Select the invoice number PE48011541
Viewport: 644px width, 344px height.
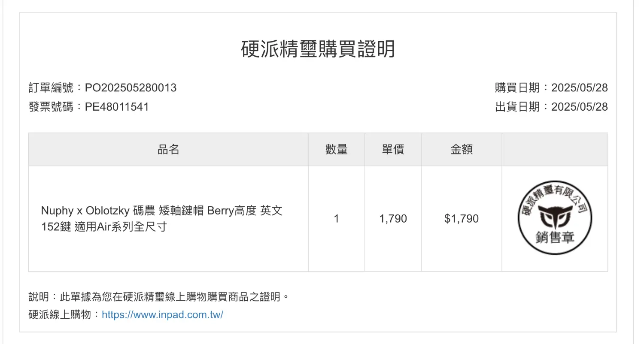pos(117,107)
